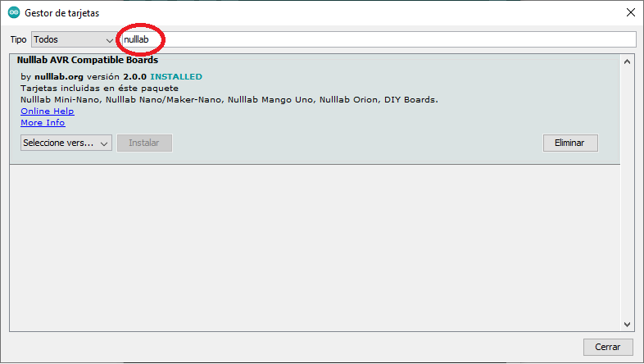Click the nulllab.org author name

point(59,77)
